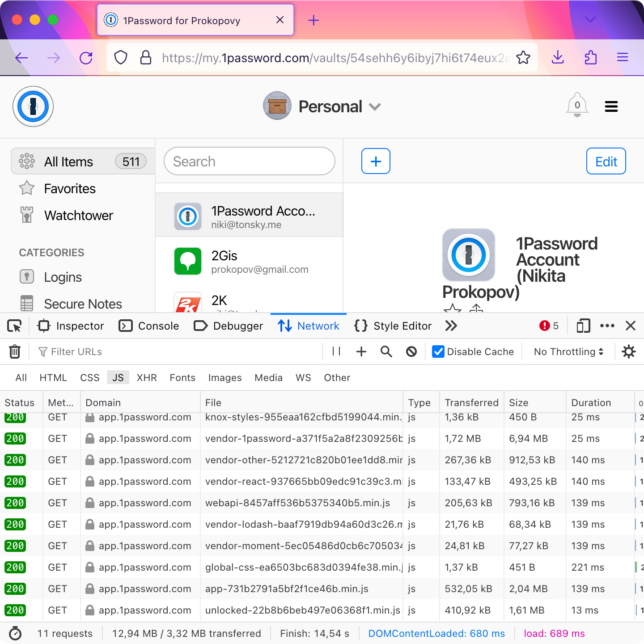The width and height of the screenshot is (644, 644).
Task: Toggle the CSS request filter
Action: click(90, 378)
